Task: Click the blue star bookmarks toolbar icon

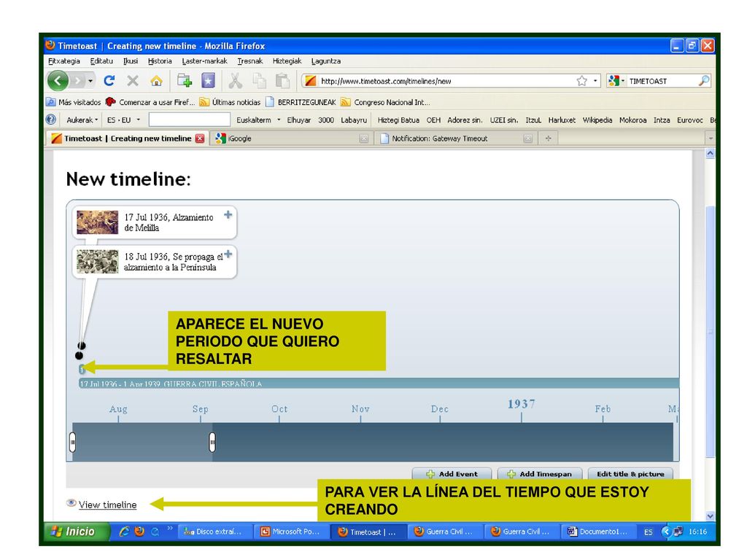Action: click(208, 81)
